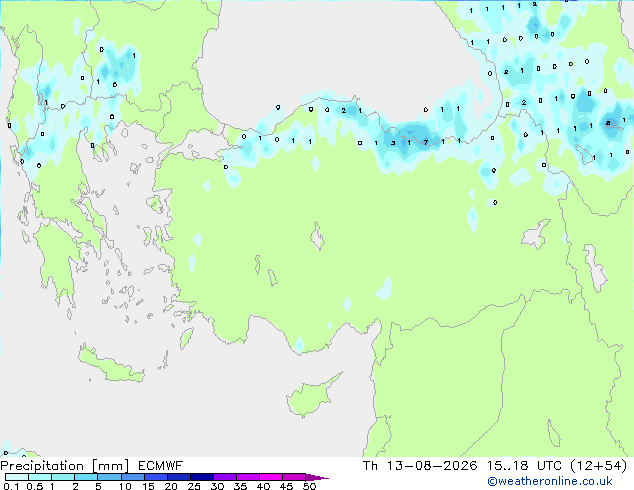Click the 'Th 13-08-2026' date text
This screenshot has width=634, height=490.
(x=420, y=466)
